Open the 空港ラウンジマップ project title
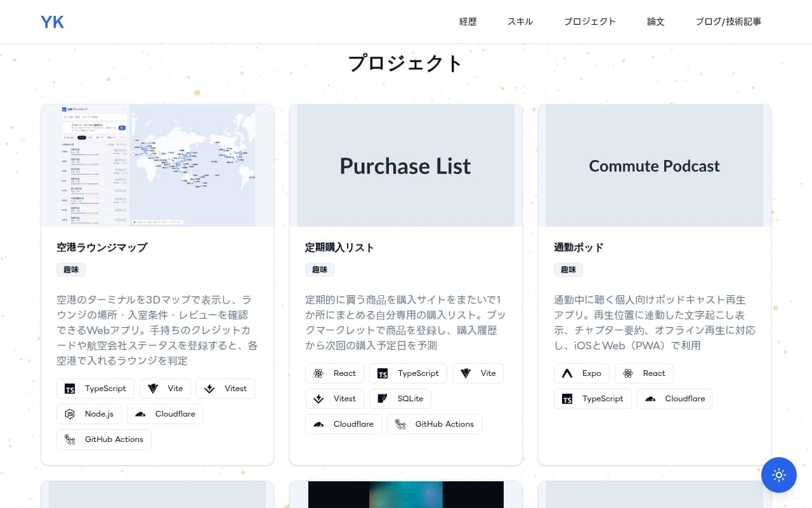 pyautogui.click(x=101, y=247)
